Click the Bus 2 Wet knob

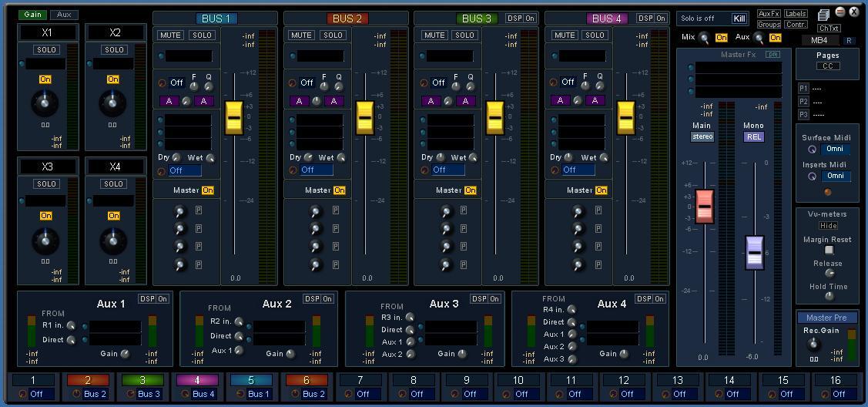(341, 158)
